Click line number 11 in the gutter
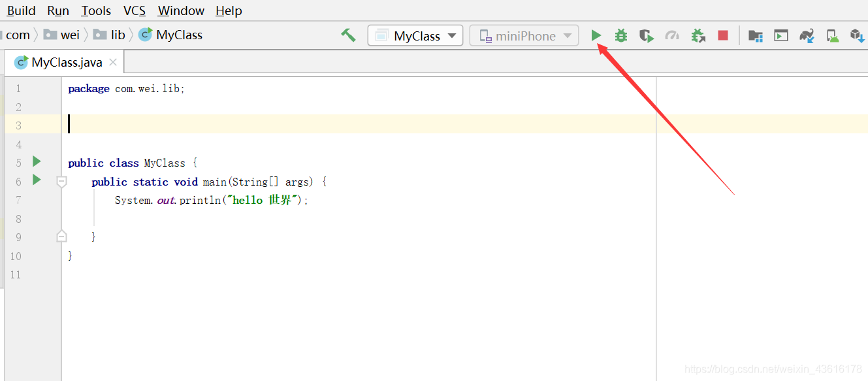The height and width of the screenshot is (381, 868). click(x=16, y=274)
